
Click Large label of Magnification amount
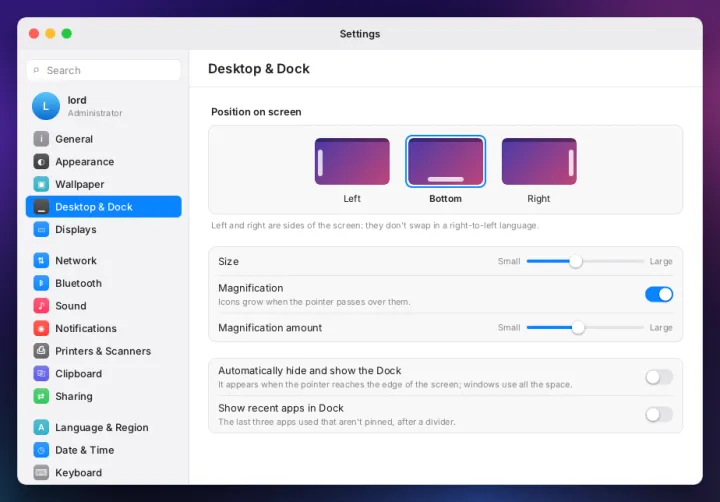661,327
